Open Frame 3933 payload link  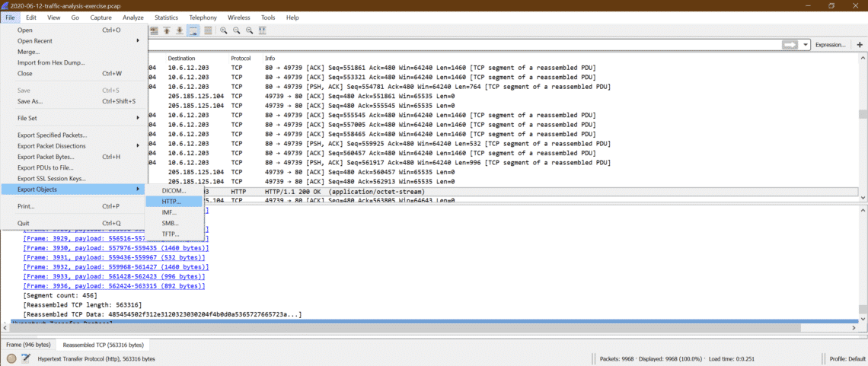tap(114, 276)
